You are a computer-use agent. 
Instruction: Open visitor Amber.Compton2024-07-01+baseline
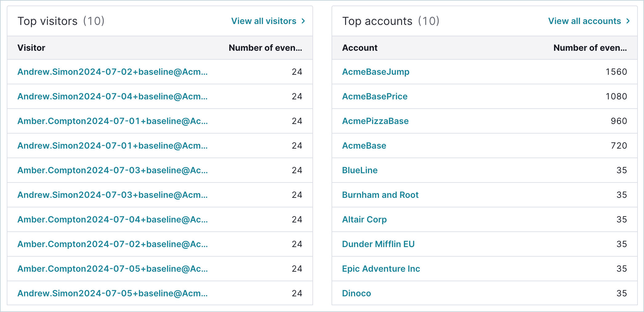[113, 121]
